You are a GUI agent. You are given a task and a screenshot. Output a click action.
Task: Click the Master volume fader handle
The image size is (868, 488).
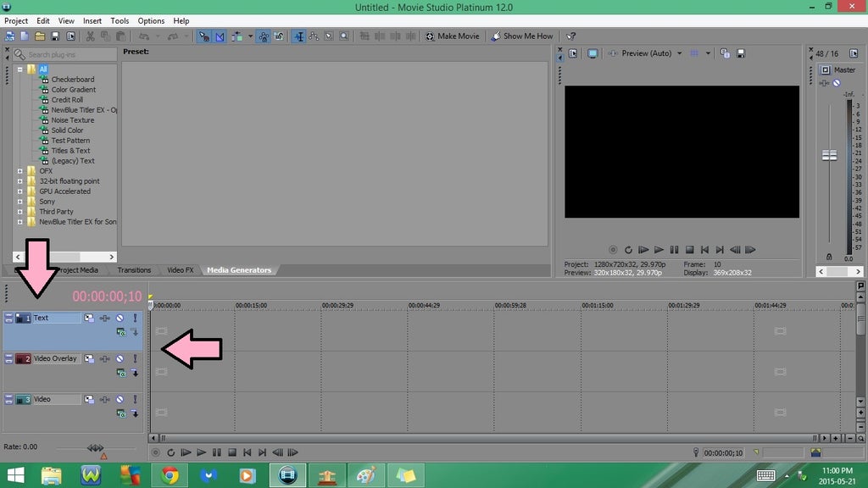coord(829,156)
